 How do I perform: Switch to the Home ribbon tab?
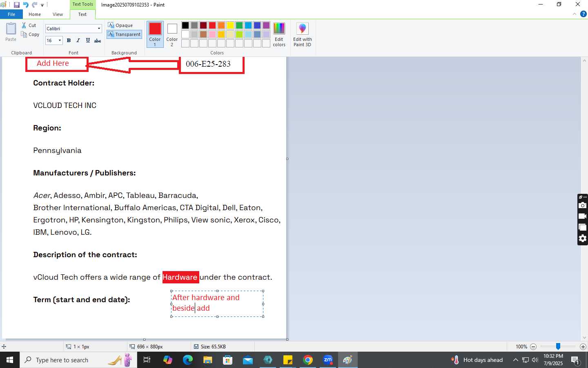(35, 14)
